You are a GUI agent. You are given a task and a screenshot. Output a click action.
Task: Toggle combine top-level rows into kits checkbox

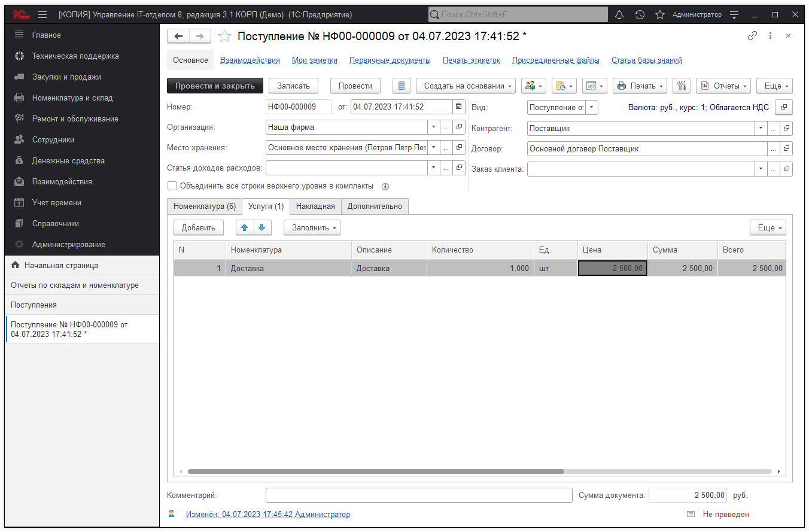(172, 186)
